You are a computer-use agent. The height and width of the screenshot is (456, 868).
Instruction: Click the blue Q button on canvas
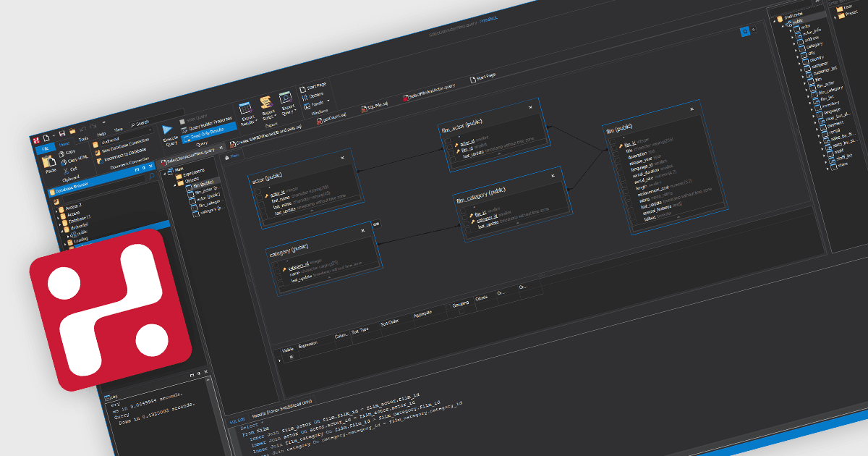pos(745,31)
